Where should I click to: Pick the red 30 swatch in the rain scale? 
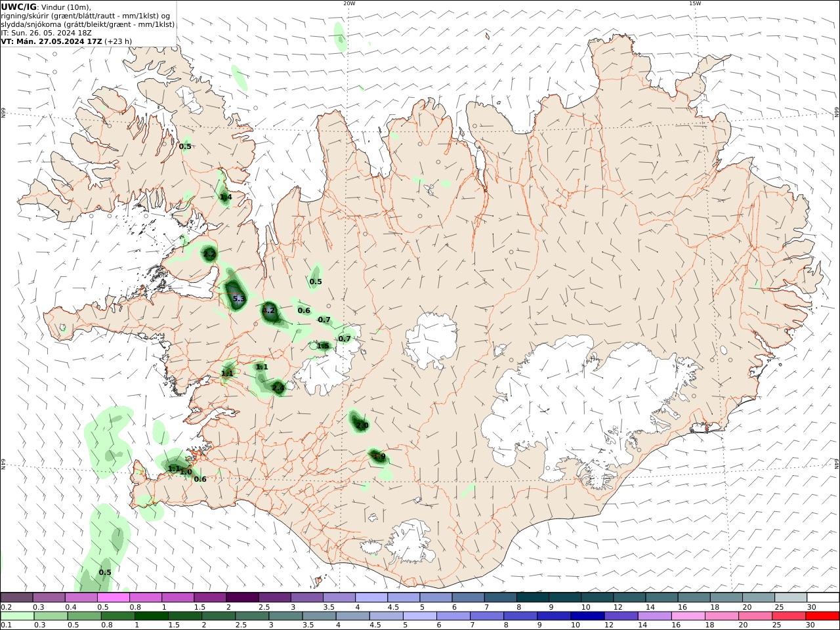[x=822, y=616]
